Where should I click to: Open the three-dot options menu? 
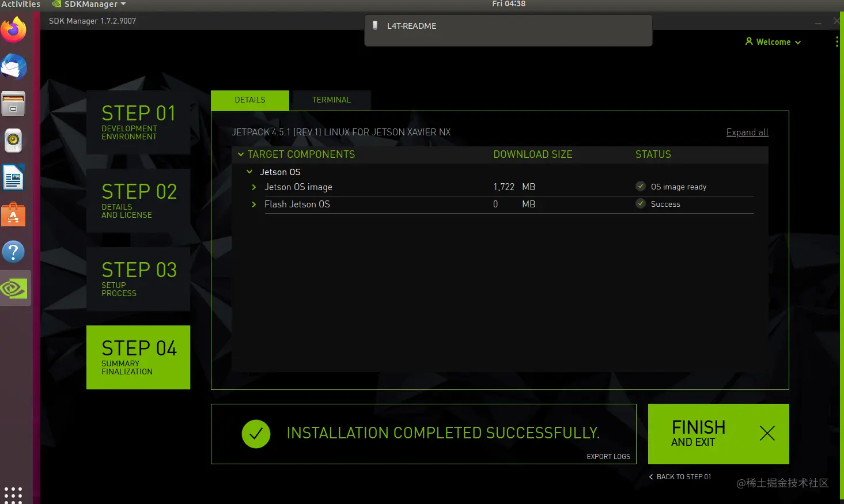coord(837,41)
